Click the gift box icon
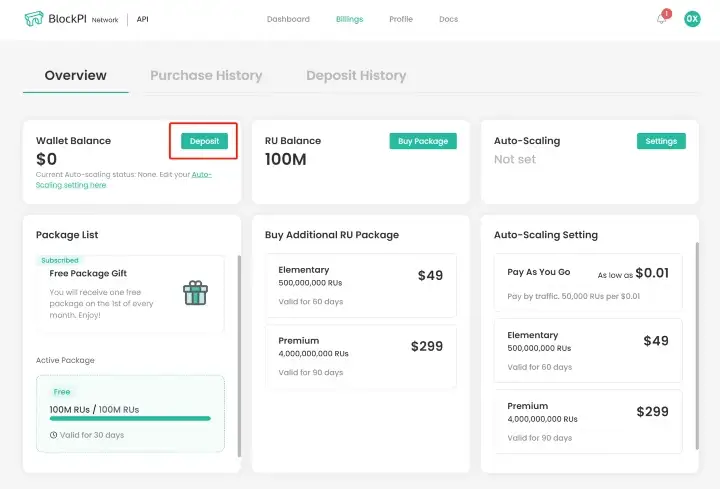Image resolution: width=720 pixels, height=489 pixels. point(196,293)
